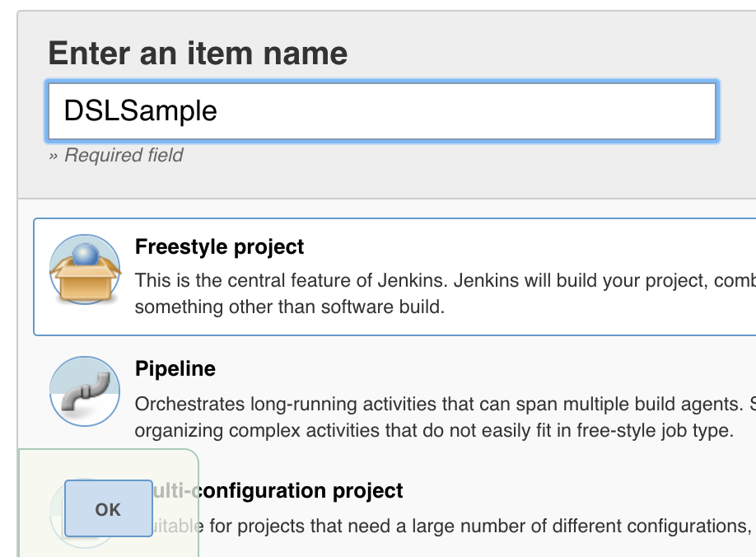Click the 'large number of different configurations' description
The image size is (756, 557).
click(x=478, y=525)
